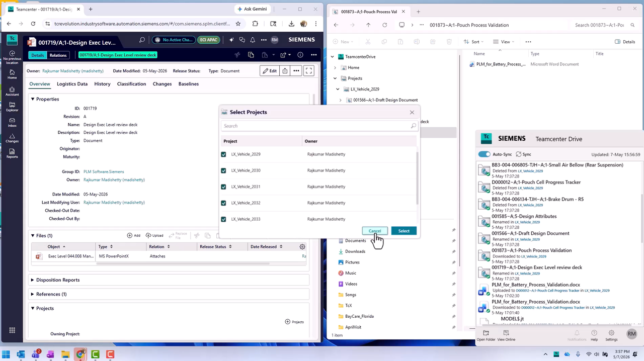
Task: Open Home in Teamcenter sidebar
Action: (x=12, y=74)
